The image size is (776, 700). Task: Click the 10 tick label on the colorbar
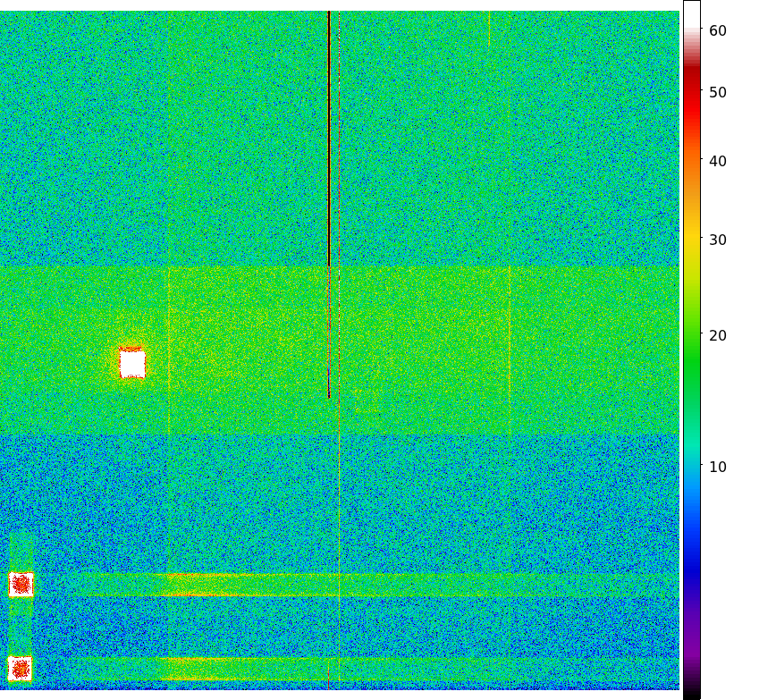coord(717,467)
